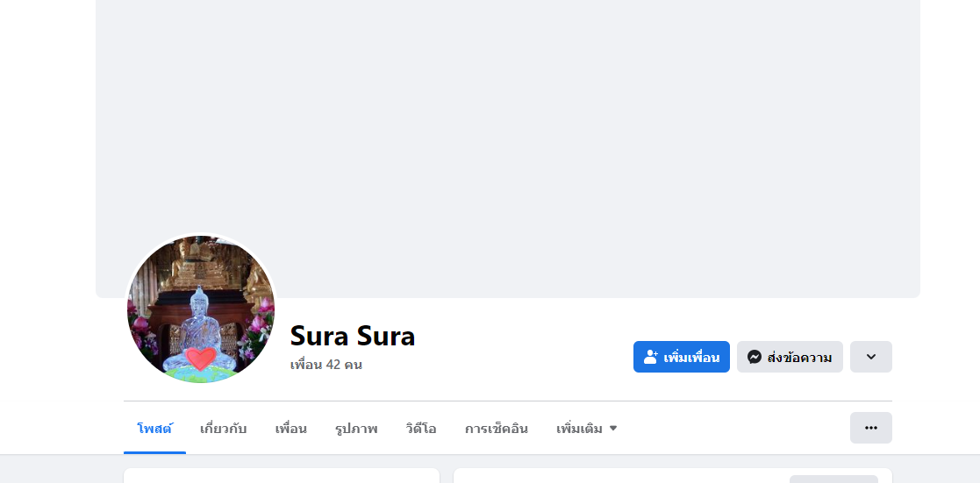This screenshot has width=980, height=483.
Task: View the การเช็คอิน check-ins tab
Action: (x=497, y=429)
